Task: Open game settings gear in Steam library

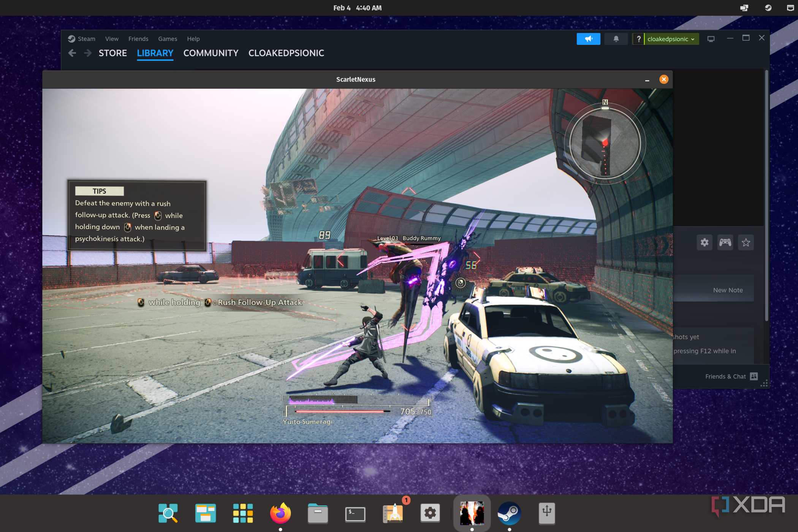Action: point(704,242)
